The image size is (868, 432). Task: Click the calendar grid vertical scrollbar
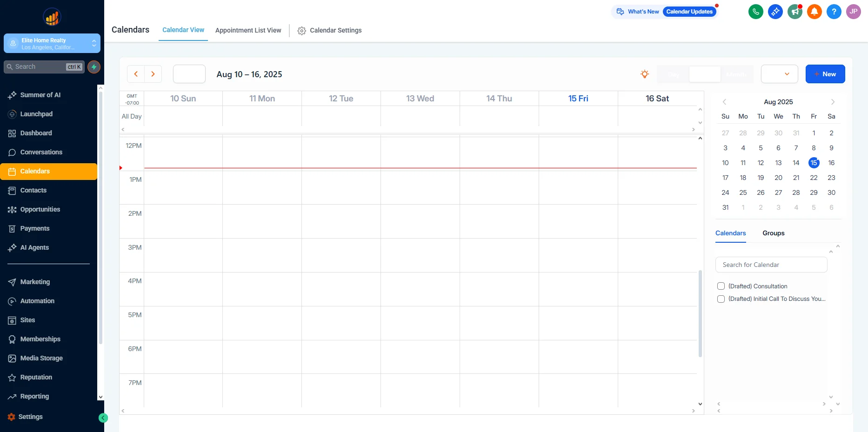pyautogui.click(x=700, y=313)
